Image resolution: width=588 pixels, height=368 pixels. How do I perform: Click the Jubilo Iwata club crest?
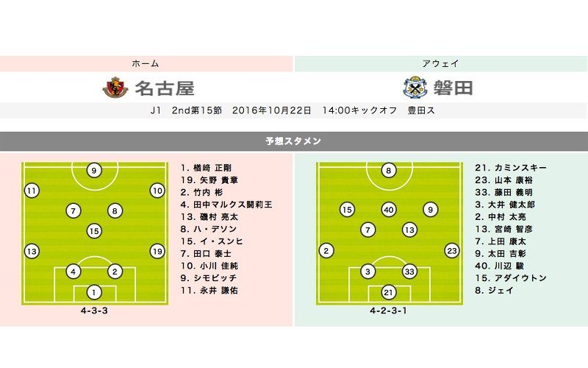click(415, 88)
